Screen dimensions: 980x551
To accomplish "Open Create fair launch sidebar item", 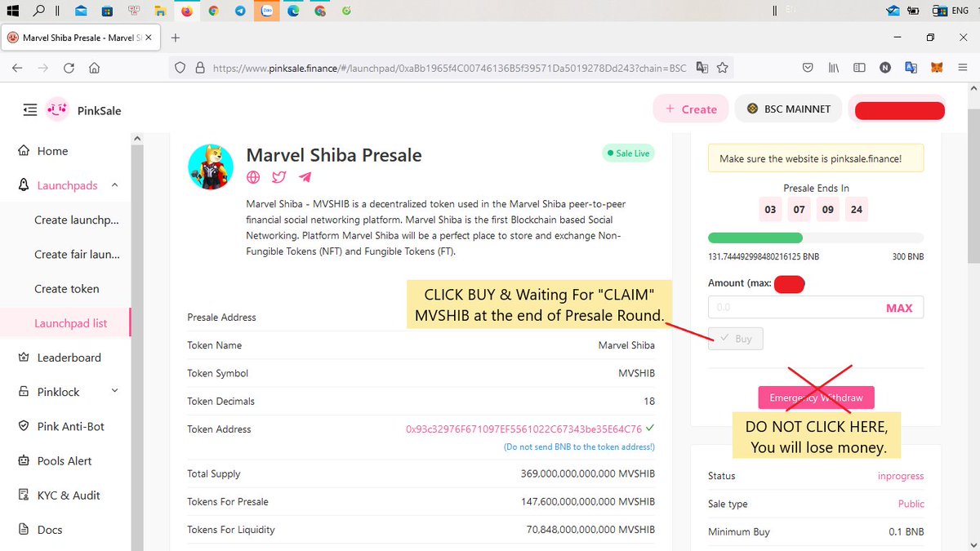I will pyautogui.click(x=77, y=254).
